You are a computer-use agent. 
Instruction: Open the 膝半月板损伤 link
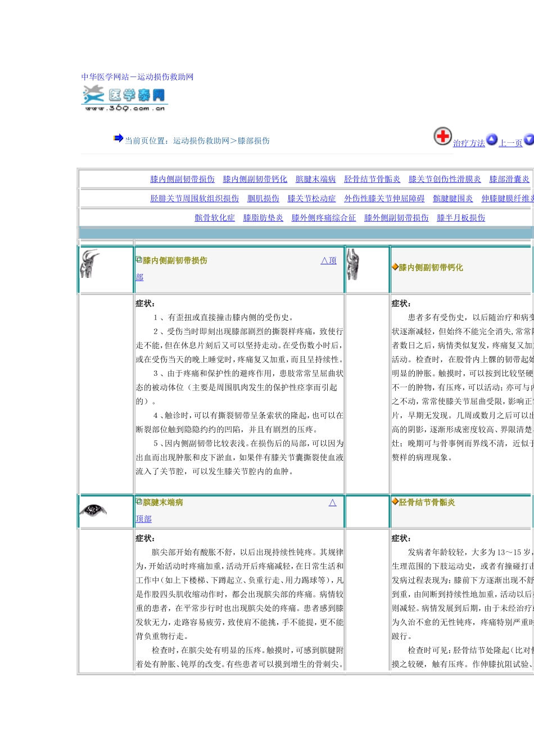pyautogui.click(x=461, y=218)
